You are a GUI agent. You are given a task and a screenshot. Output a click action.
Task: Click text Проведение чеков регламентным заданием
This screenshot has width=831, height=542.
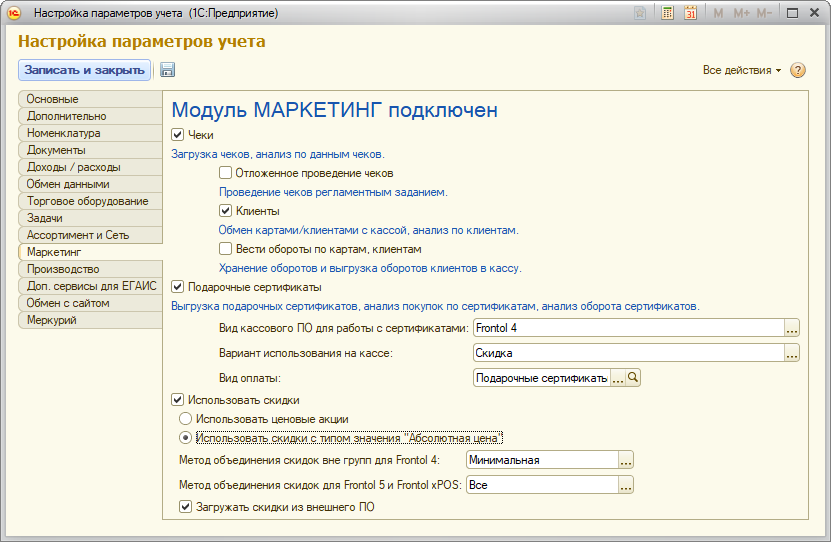(333, 192)
